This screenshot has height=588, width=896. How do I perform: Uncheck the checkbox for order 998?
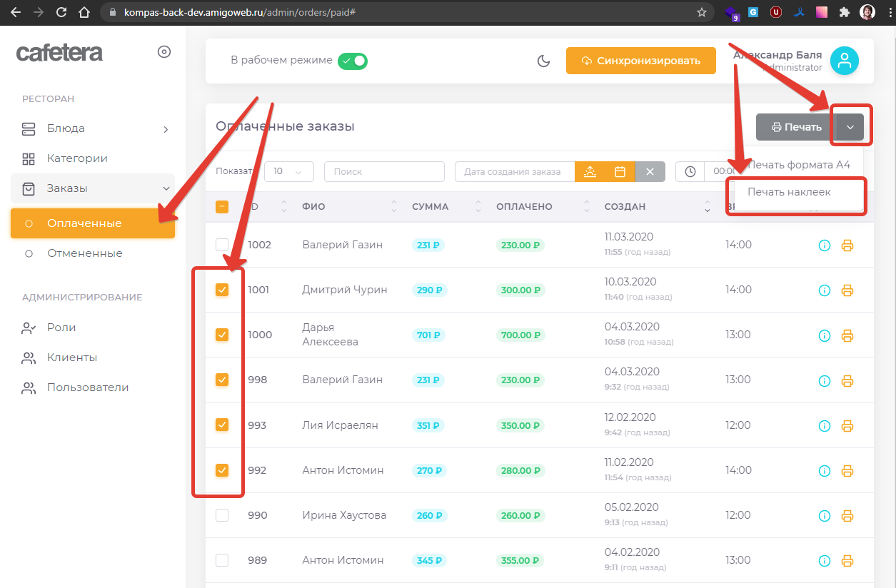click(x=222, y=380)
